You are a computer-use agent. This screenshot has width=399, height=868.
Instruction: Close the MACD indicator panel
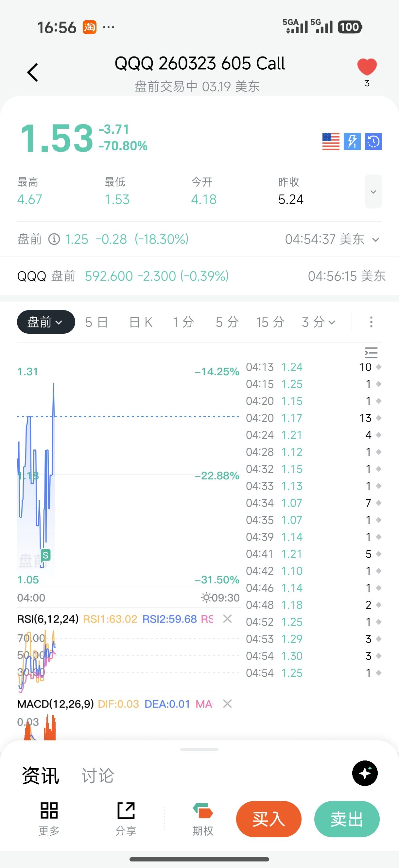pyautogui.click(x=227, y=704)
